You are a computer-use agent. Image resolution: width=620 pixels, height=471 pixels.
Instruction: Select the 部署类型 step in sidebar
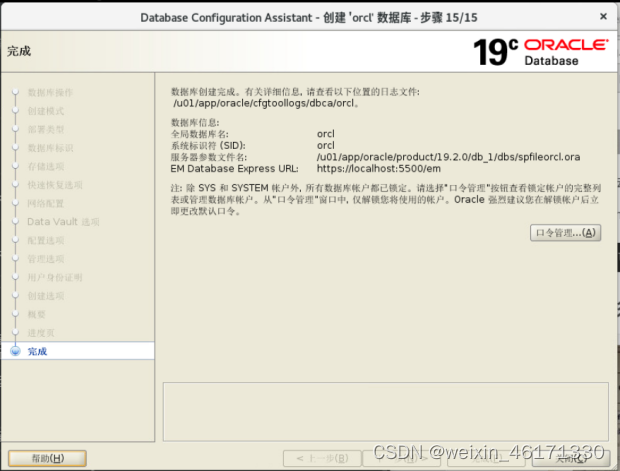tap(46, 129)
